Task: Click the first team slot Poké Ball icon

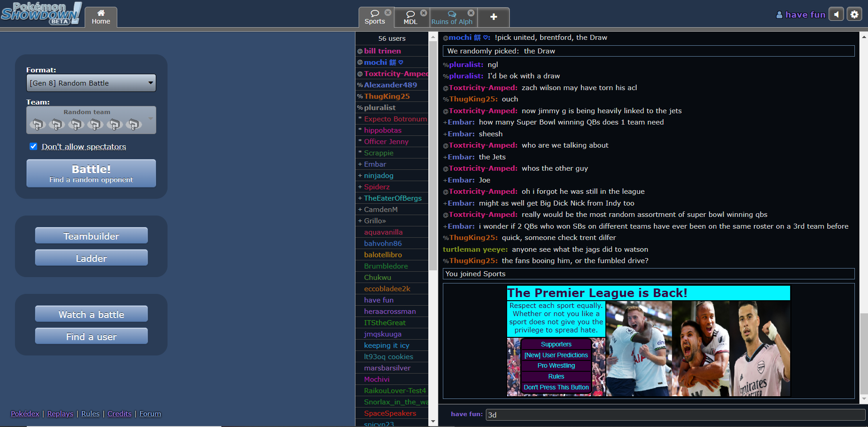Action: [x=38, y=124]
